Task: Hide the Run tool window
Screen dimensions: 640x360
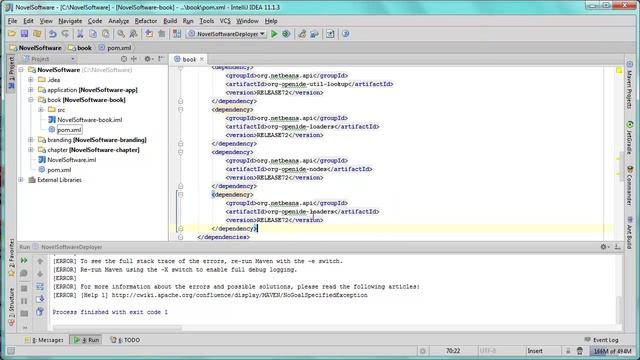Action: tap(618, 247)
